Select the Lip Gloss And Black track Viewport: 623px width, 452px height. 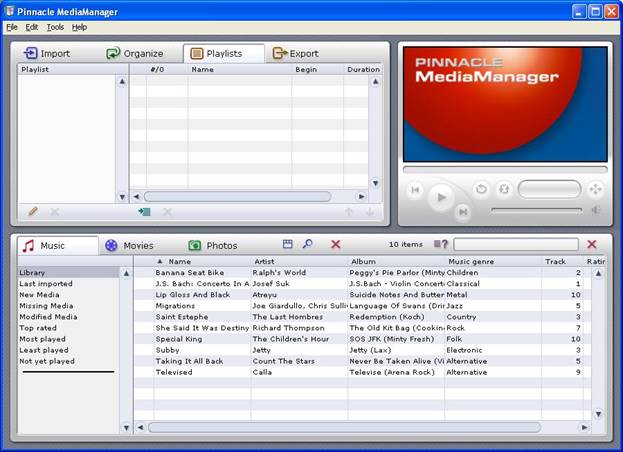[x=192, y=295]
